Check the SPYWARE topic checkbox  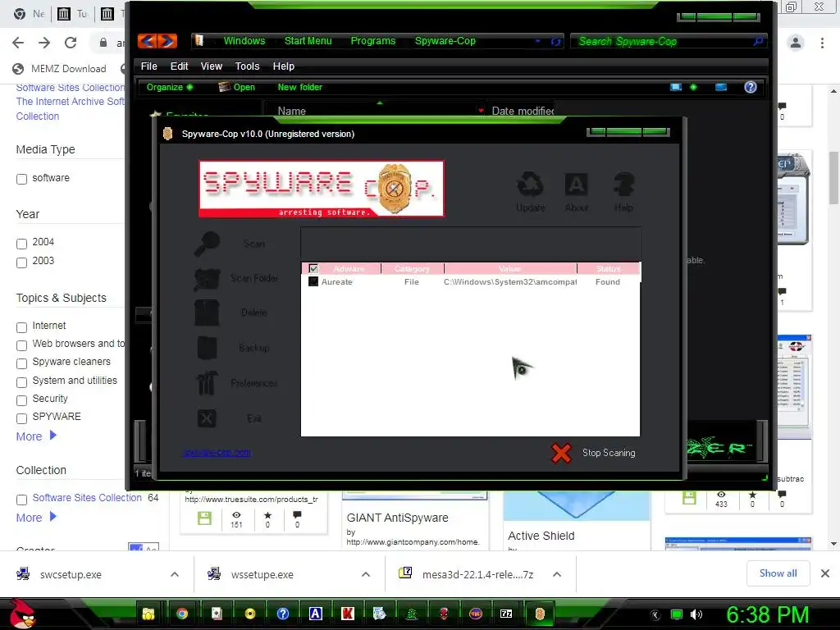tap(21, 418)
